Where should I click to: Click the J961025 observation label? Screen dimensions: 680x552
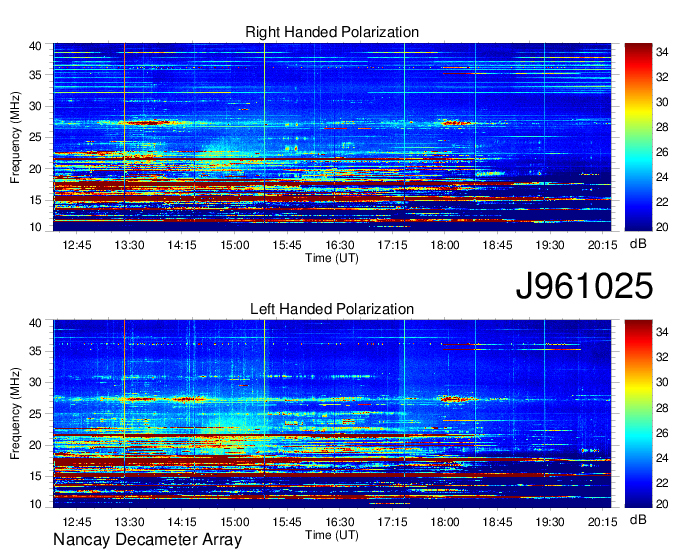(584, 285)
